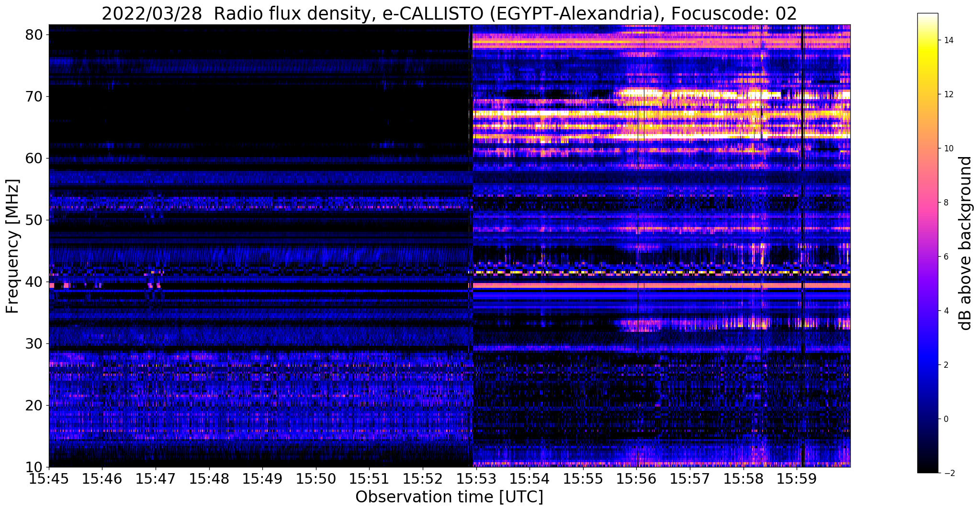Click the colorbar tick label 10

948,148
